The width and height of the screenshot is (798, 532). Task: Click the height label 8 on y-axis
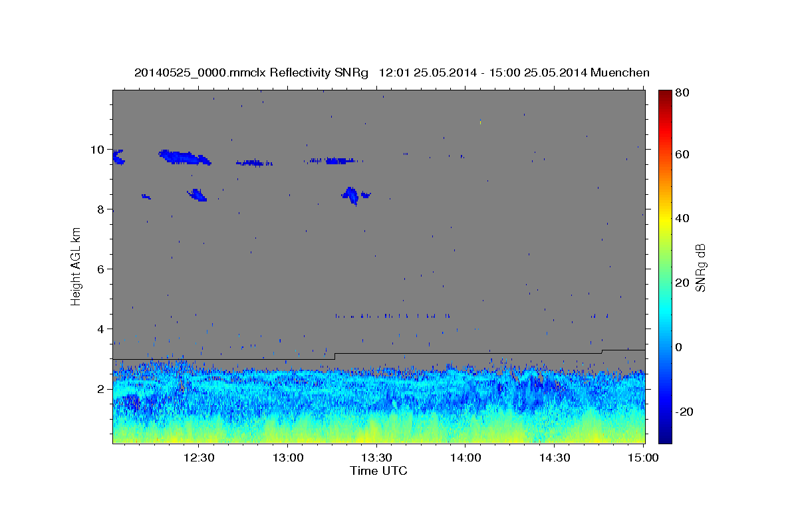pos(102,209)
